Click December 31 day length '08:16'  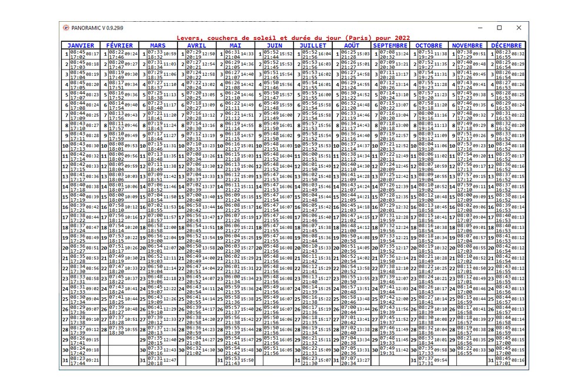517,360
